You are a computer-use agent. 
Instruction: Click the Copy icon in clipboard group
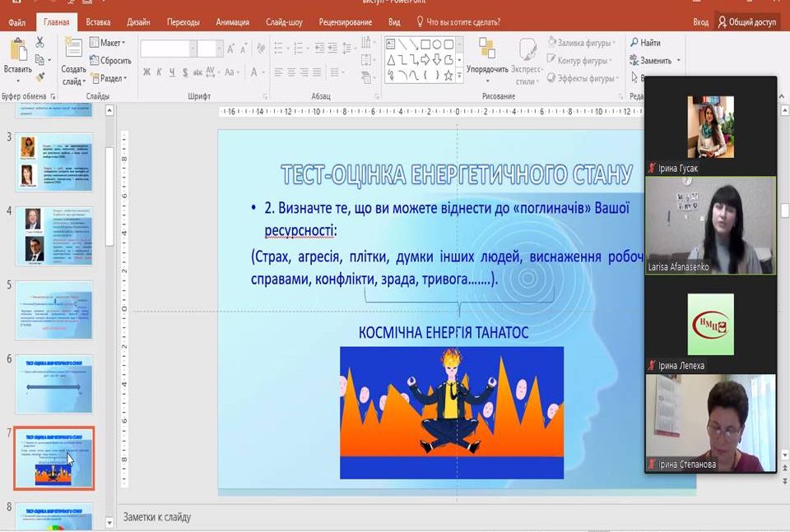(x=39, y=60)
